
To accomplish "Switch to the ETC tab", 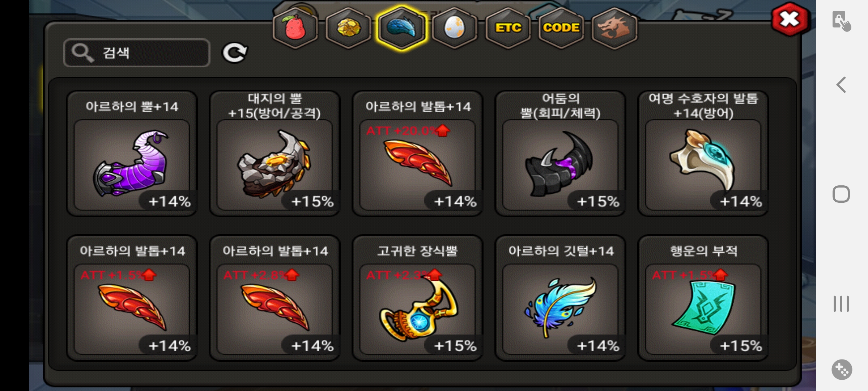I will point(508,28).
